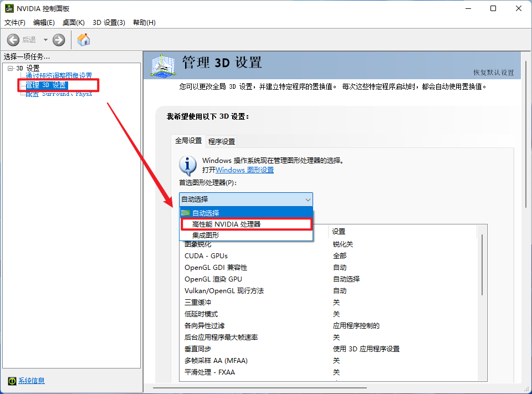The height and width of the screenshot is (394, 532).
Task: Open the back history dropdown arrow
Action: 45,40
